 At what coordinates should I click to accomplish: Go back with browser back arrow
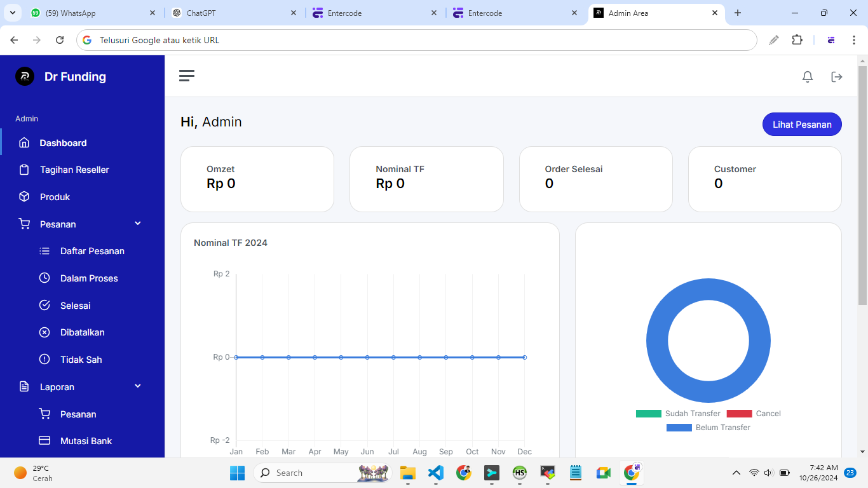click(x=14, y=40)
